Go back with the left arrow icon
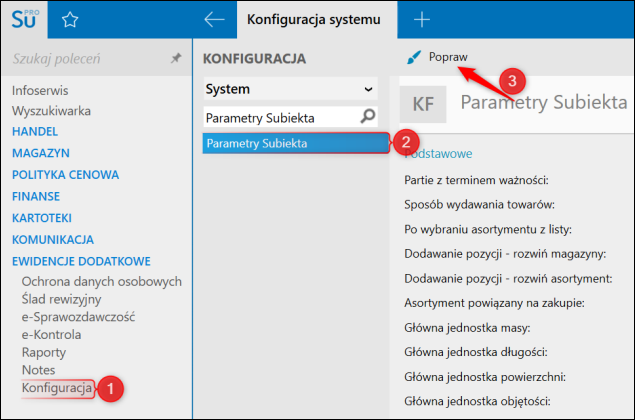 coord(214,19)
